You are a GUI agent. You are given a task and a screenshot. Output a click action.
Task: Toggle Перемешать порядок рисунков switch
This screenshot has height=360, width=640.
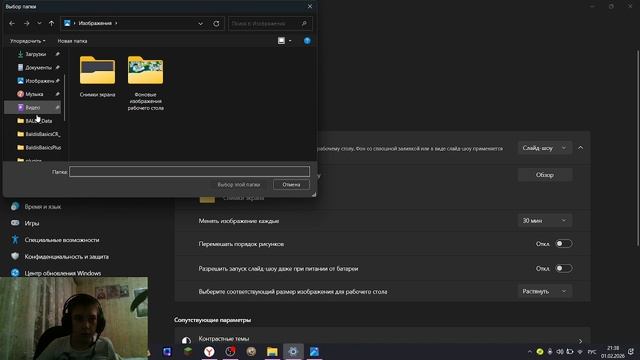(564, 244)
